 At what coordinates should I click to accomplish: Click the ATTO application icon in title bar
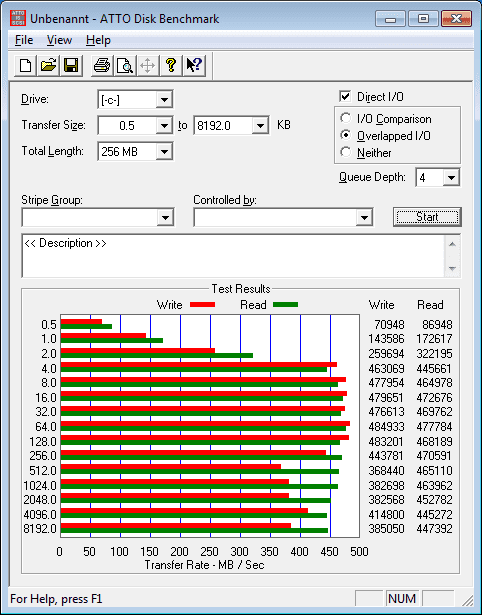[x=18, y=18]
